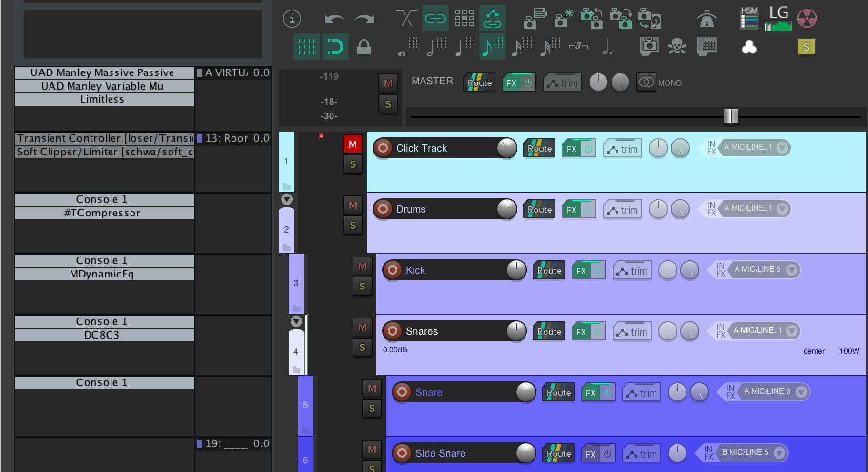Click the radioactive symbol icon

(807, 19)
